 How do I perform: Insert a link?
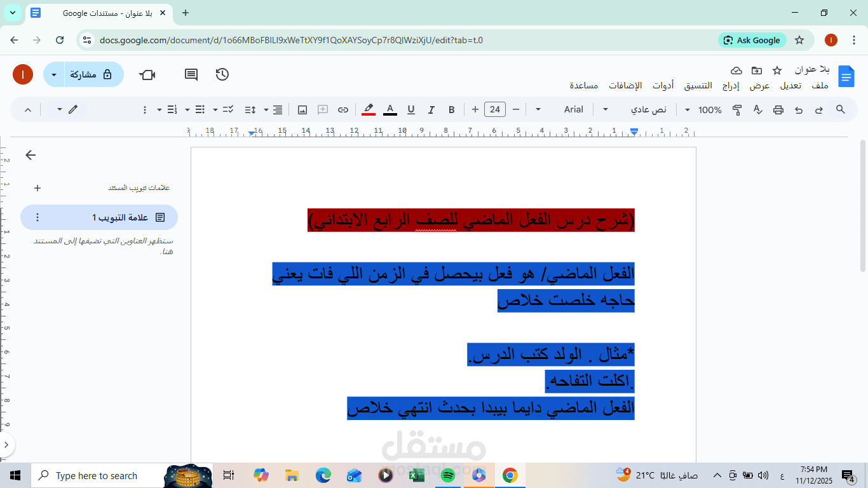(x=343, y=110)
